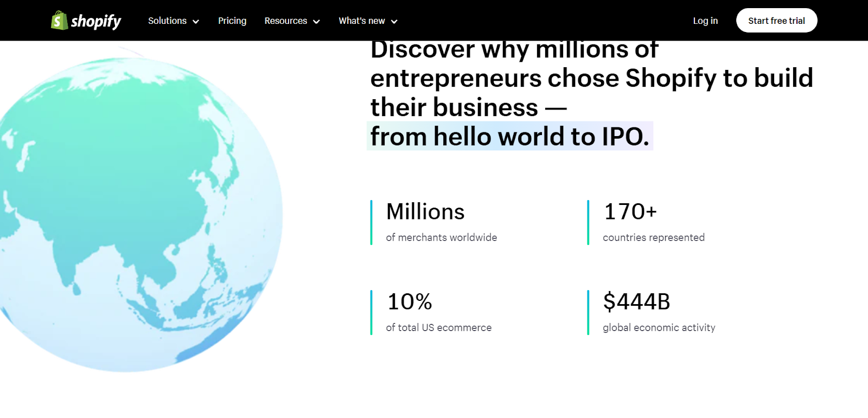Open the Pricing page

tap(232, 21)
